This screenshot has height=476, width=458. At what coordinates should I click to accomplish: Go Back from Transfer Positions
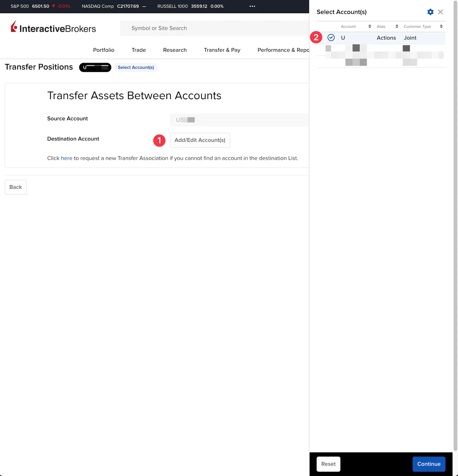click(16, 187)
